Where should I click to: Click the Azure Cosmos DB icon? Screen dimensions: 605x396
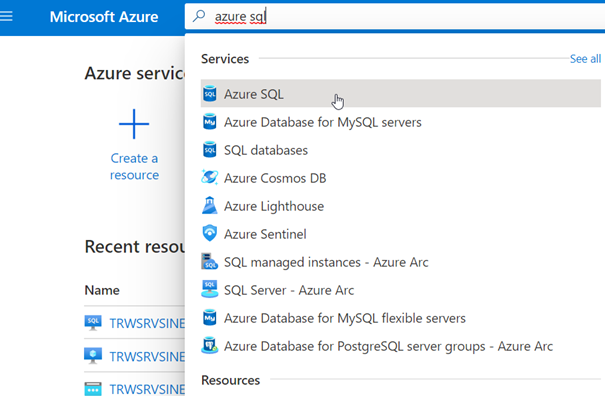click(x=210, y=178)
